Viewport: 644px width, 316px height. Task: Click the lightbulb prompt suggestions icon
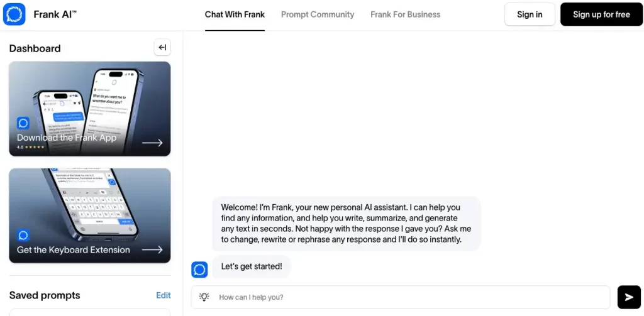tap(204, 297)
